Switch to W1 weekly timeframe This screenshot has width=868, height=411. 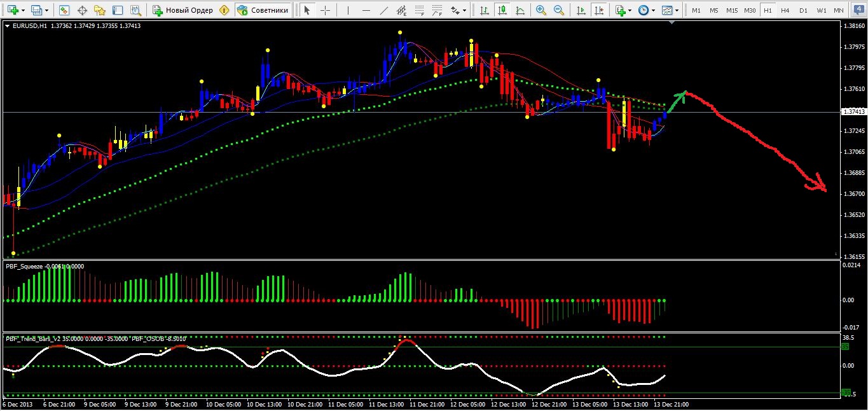(x=821, y=10)
